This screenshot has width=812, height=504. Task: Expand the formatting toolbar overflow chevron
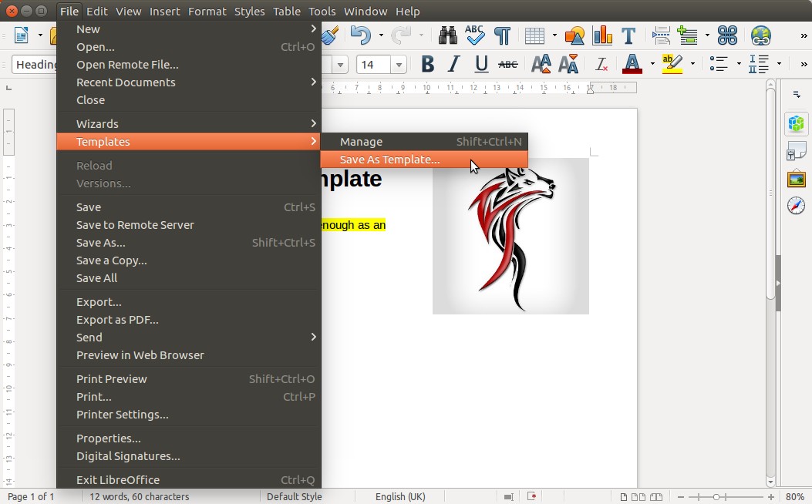click(804, 64)
